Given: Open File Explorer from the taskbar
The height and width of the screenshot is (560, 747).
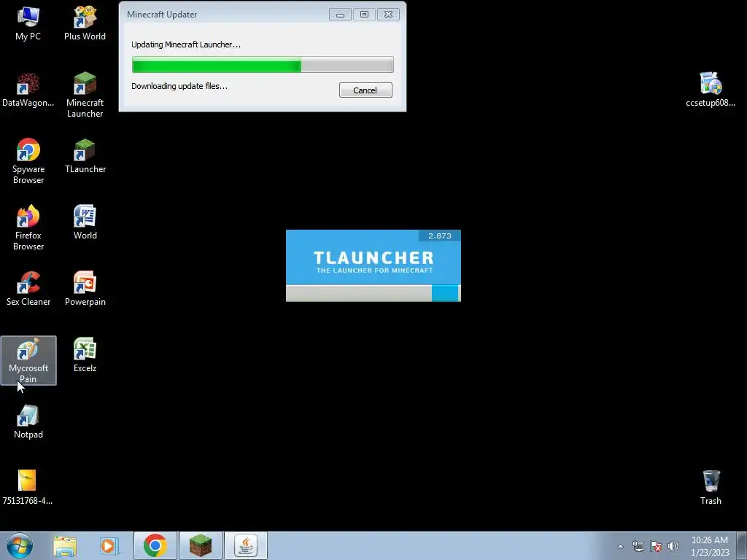Looking at the screenshot, I should tap(65, 545).
